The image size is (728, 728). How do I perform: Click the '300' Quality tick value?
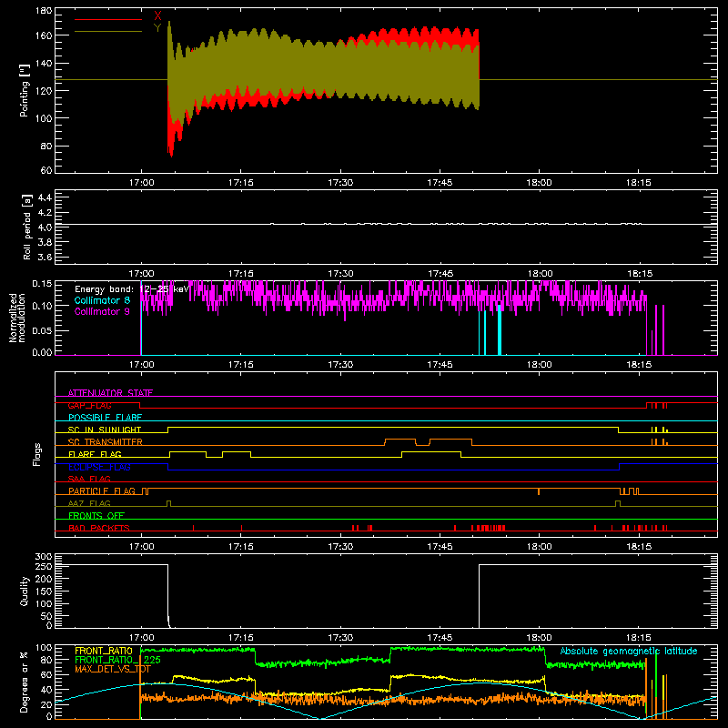pyautogui.click(x=43, y=556)
